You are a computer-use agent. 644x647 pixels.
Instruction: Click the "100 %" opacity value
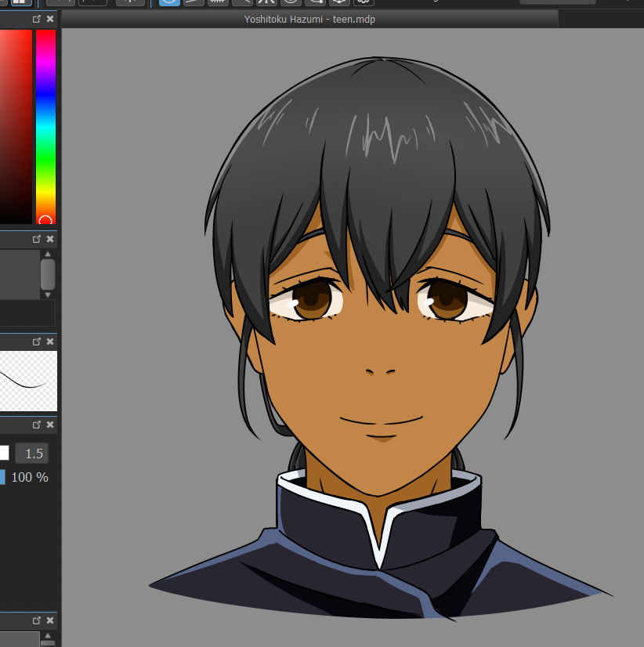(x=30, y=477)
